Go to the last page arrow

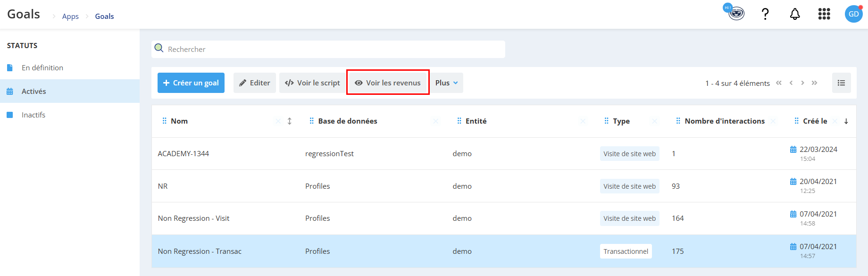pos(814,83)
